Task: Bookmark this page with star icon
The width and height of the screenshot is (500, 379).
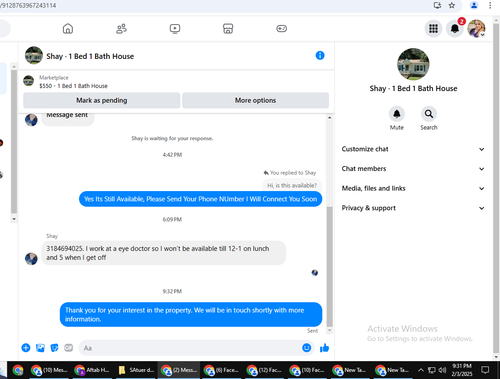Action: (x=452, y=5)
